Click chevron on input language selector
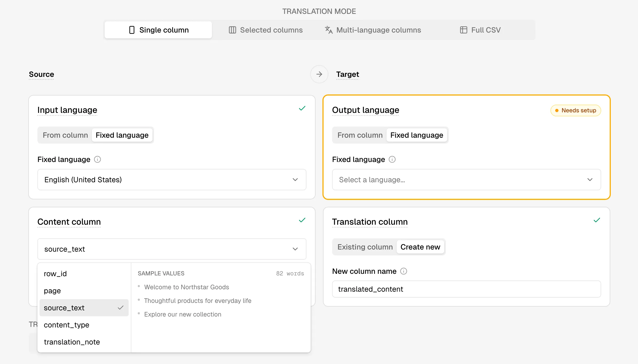Image resolution: width=638 pixels, height=364 pixels. point(295,180)
